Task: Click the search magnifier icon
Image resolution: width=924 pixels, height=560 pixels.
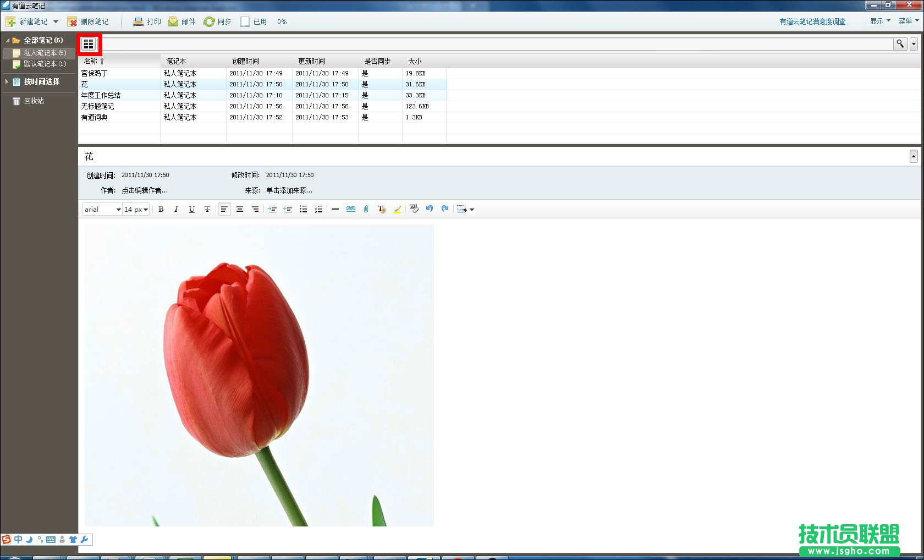Action: coord(900,43)
